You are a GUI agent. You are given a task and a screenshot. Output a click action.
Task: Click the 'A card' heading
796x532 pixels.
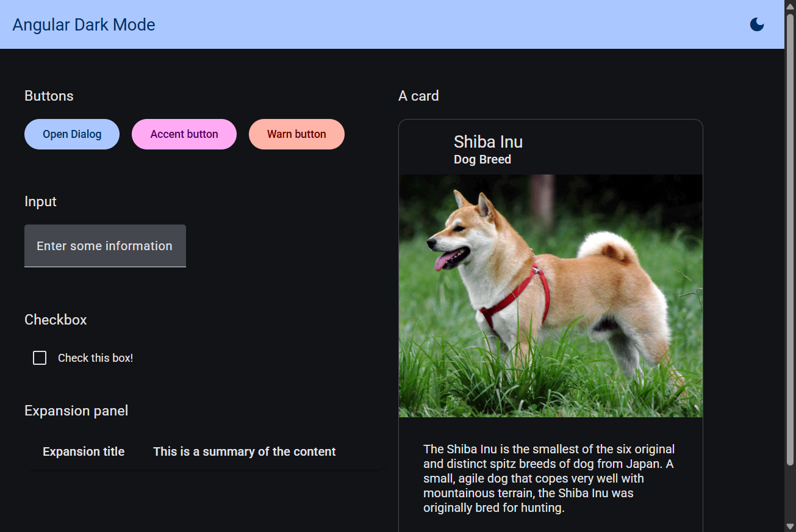pyautogui.click(x=418, y=96)
